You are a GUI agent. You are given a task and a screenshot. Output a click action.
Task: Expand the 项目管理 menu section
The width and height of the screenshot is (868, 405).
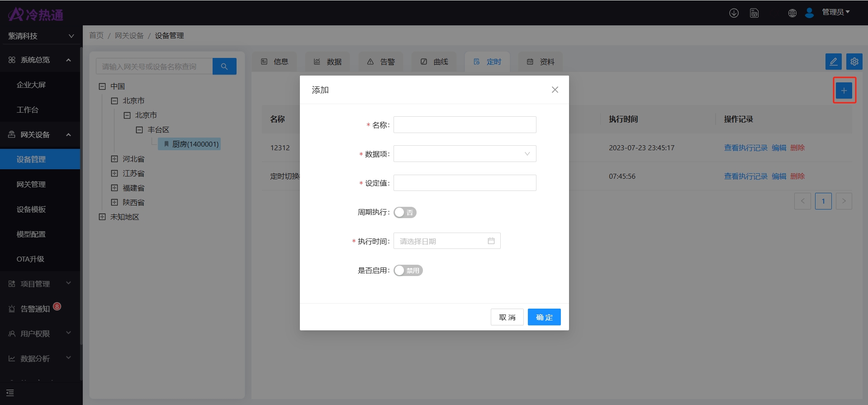[x=68, y=283]
